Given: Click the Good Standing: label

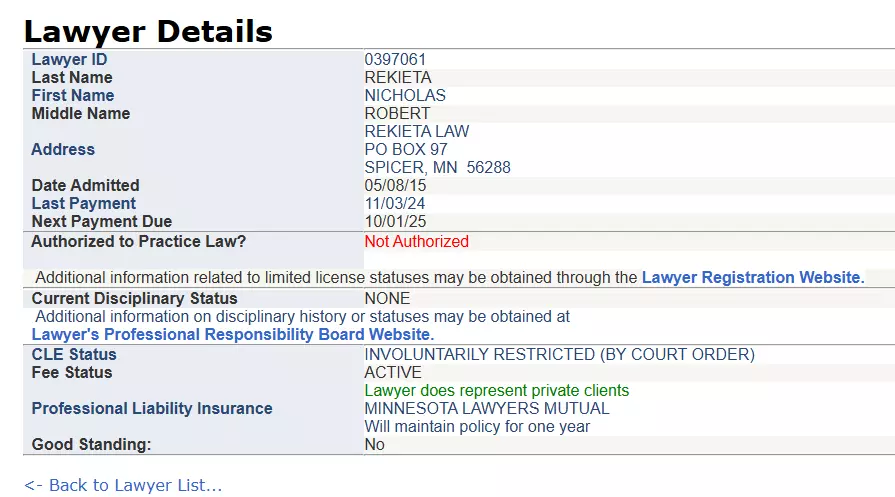Looking at the screenshot, I should [x=91, y=445].
